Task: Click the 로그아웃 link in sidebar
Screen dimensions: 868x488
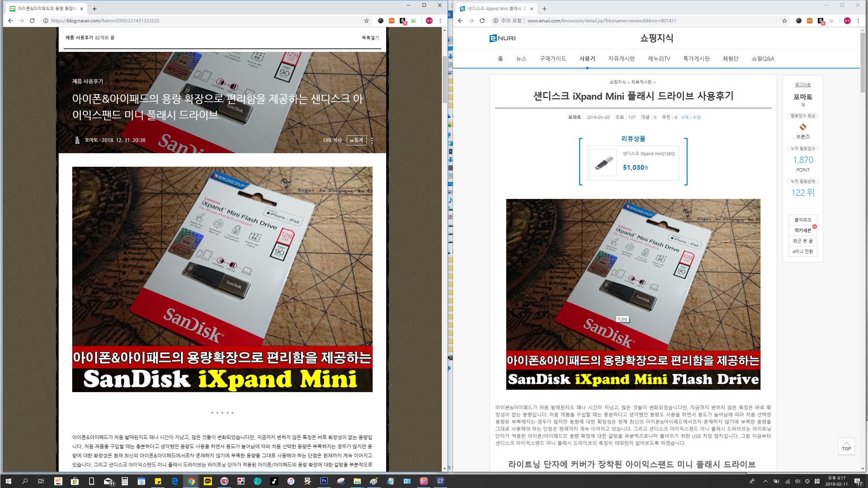Action: [803, 85]
